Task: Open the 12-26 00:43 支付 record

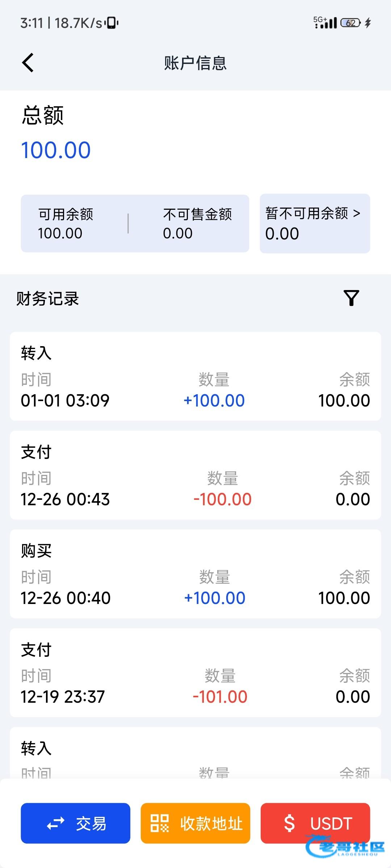Action: click(195, 475)
